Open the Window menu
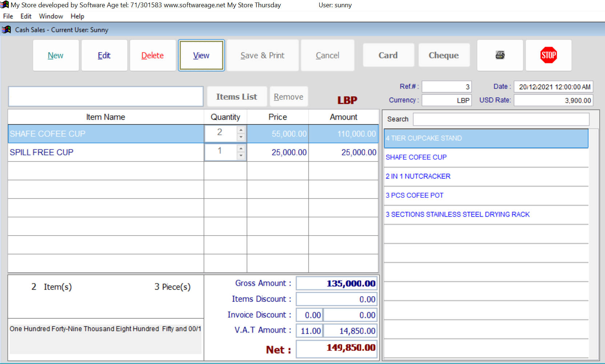 [51, 16]
